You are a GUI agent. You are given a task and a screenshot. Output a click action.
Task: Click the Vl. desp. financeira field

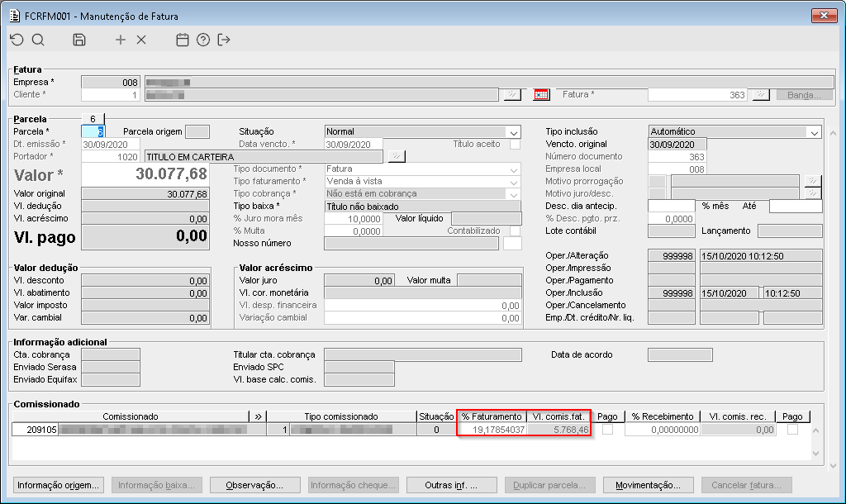coord(423,306)
